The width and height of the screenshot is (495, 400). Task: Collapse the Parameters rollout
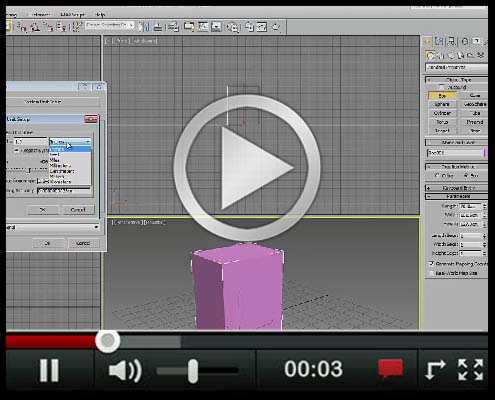click(x=456, y=196)
